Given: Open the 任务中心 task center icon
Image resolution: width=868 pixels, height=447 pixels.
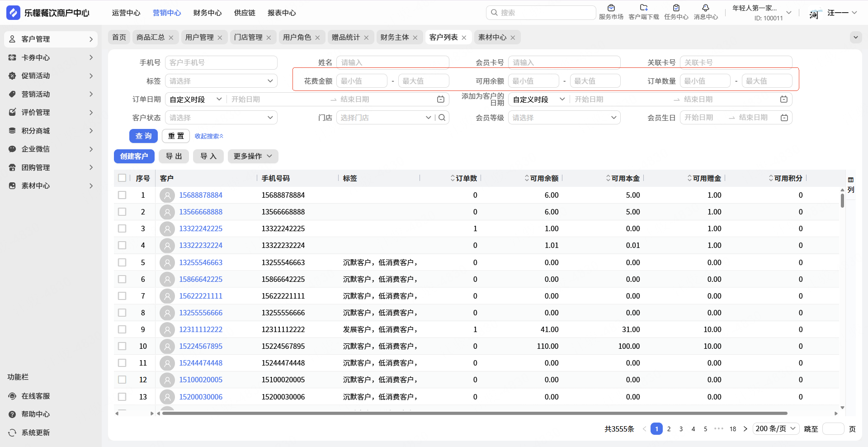Looking at the screenshot, I should (x=676, y=8).
